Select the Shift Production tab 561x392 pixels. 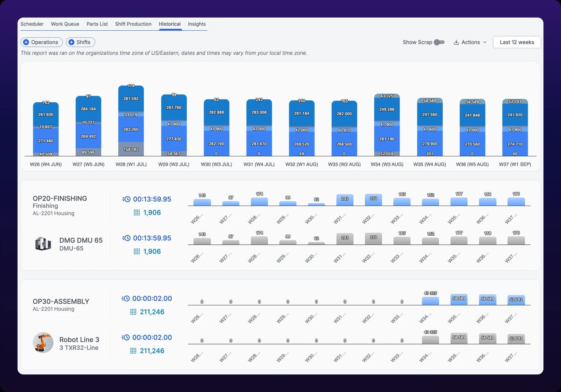click(x=133, y=24)
